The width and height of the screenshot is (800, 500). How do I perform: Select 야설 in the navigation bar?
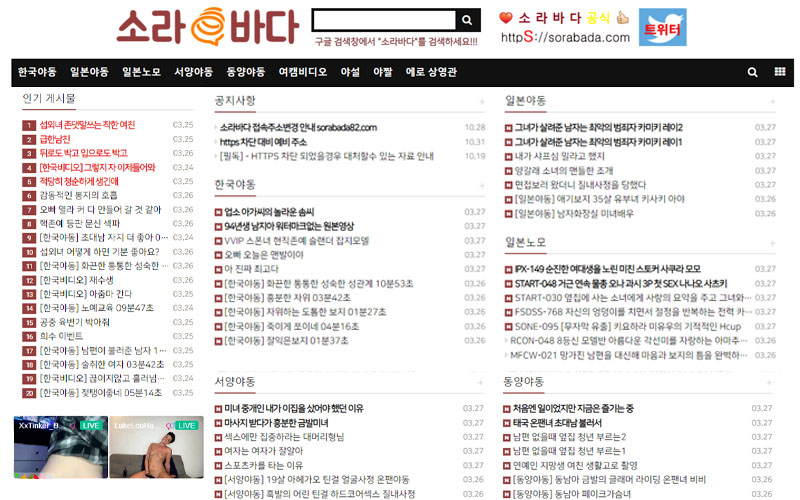click(x=350, y=72)
